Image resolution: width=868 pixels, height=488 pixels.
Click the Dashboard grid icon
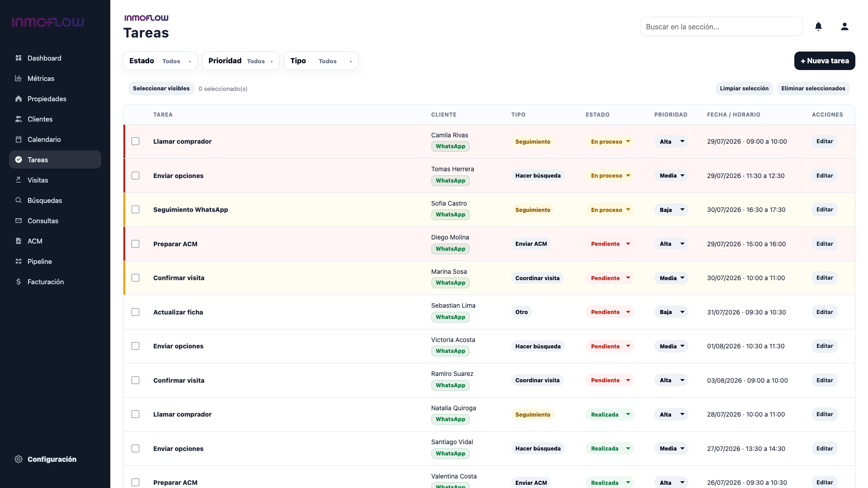pos(19,58)
